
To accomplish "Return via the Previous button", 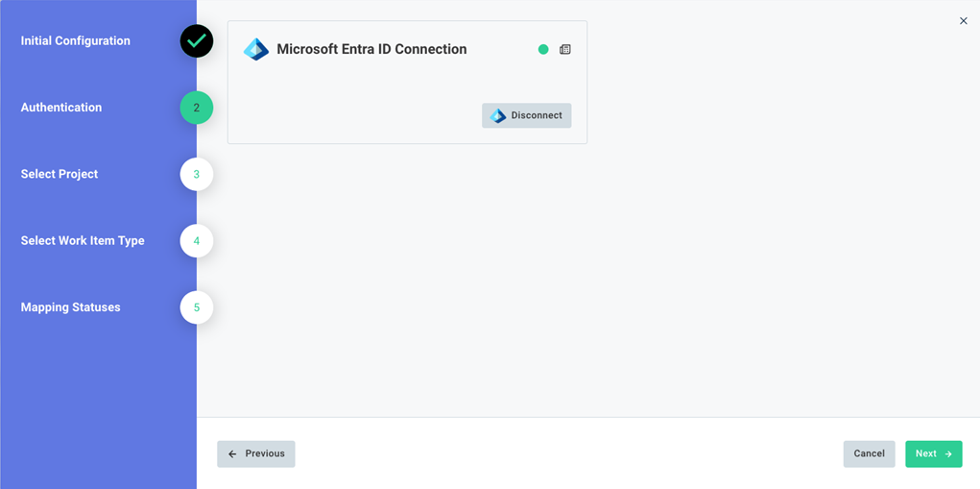I will tap(256, 454).
